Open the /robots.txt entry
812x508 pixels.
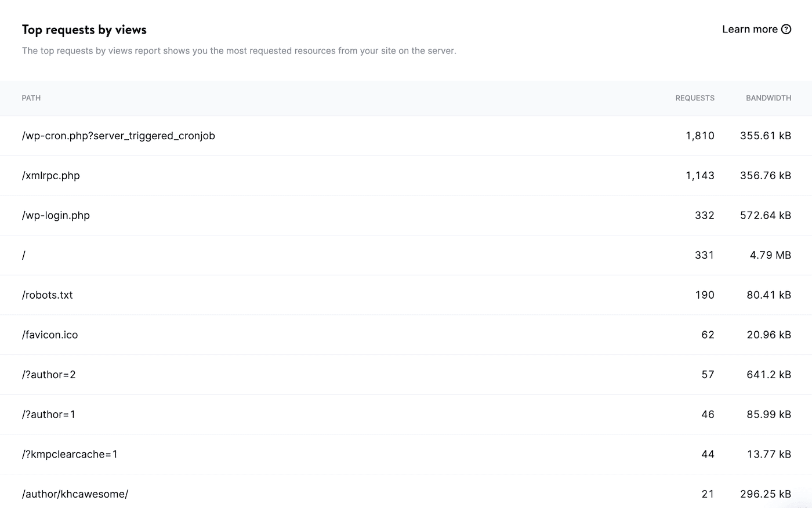tap(47, 295)
